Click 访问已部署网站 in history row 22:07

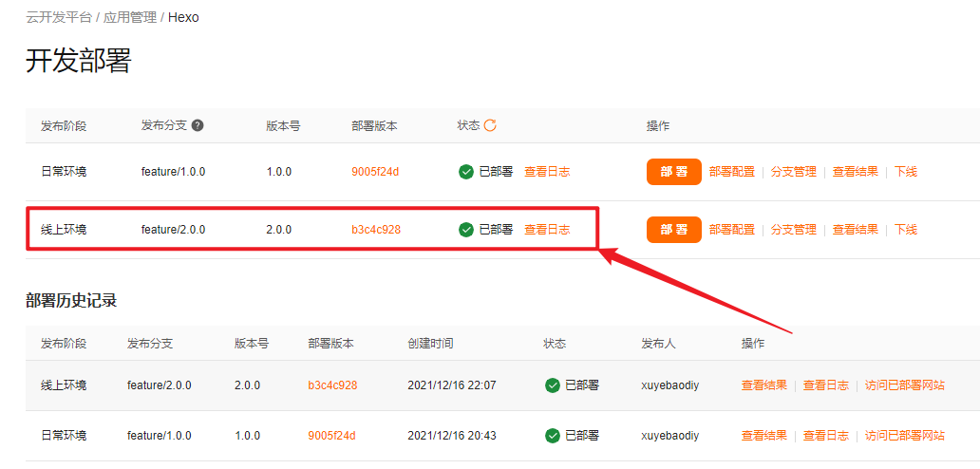[x=904, y=385]
